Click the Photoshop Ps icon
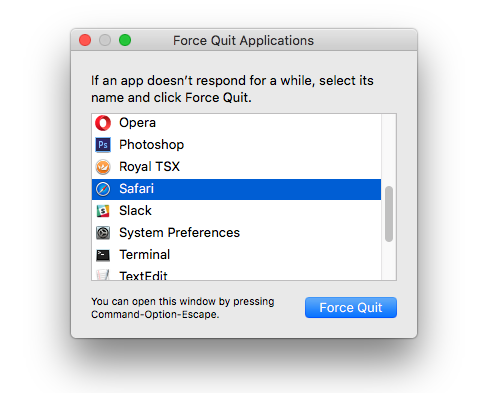This screenshot has width=501, height=393. click(103, 145)
